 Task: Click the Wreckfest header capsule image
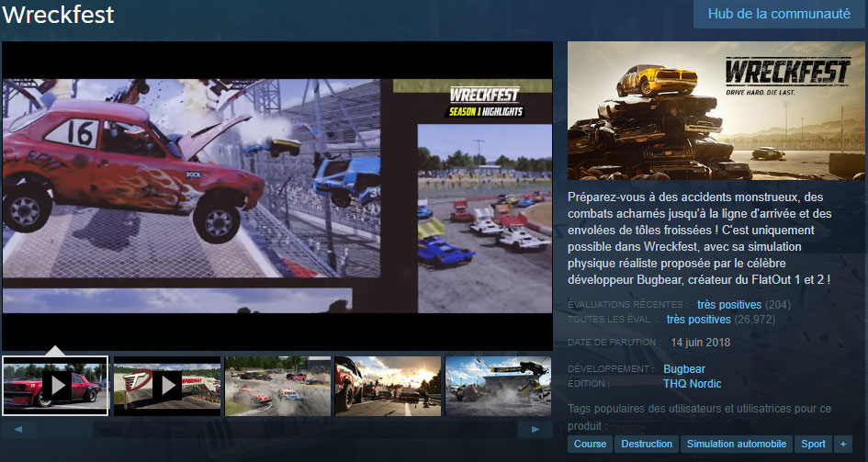click(x=710, y=110)
